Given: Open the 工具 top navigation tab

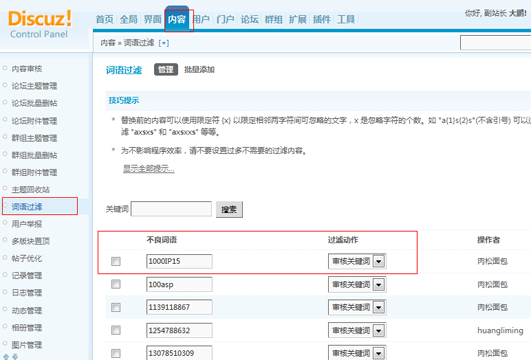Looking at the screenshot, I should click(x=346, y=19).
